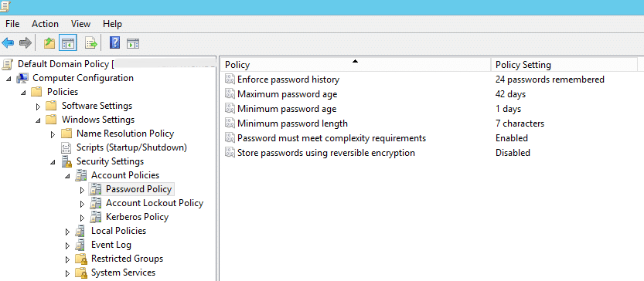Collapse the Computer Configuration node
This screenshot has height=281, width=644.
tap(9, 79)
